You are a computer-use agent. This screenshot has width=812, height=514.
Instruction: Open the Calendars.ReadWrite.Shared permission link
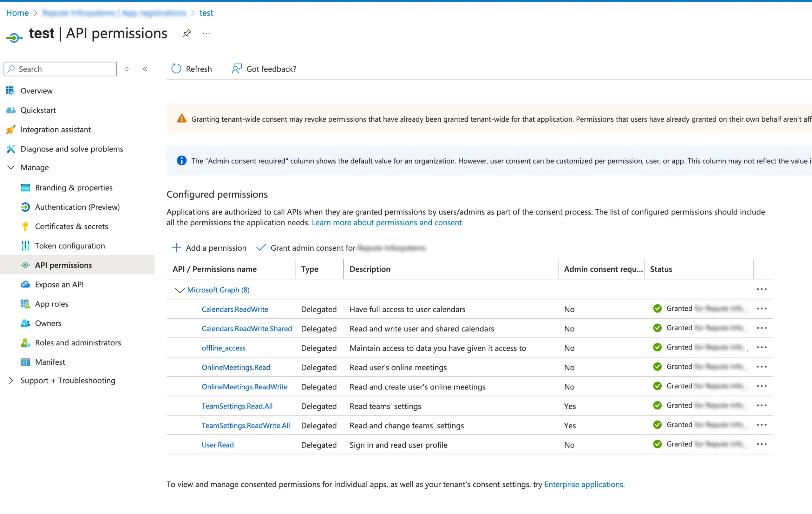click(246, 329)
